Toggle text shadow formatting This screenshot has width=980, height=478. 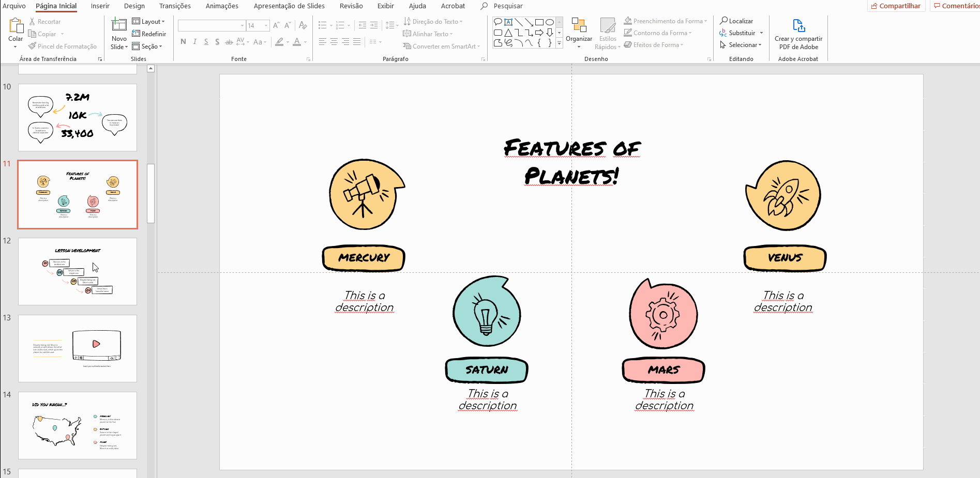(x=217, y=42)
